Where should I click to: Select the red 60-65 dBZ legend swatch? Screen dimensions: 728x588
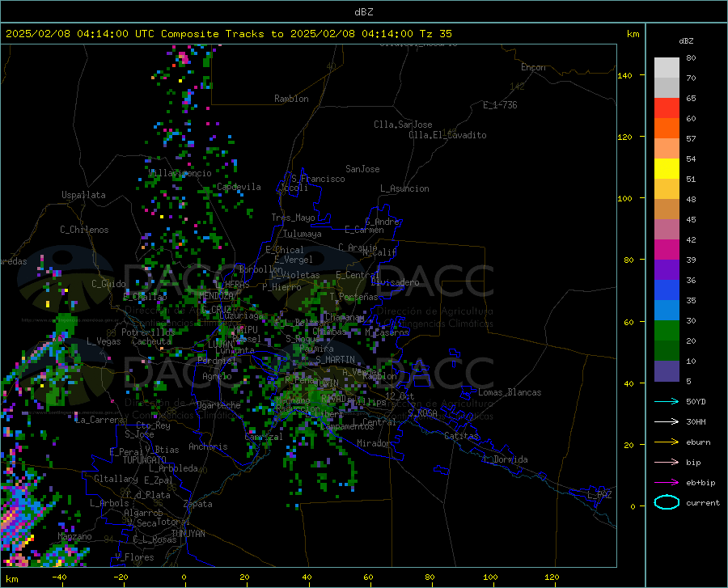[667, 108]
